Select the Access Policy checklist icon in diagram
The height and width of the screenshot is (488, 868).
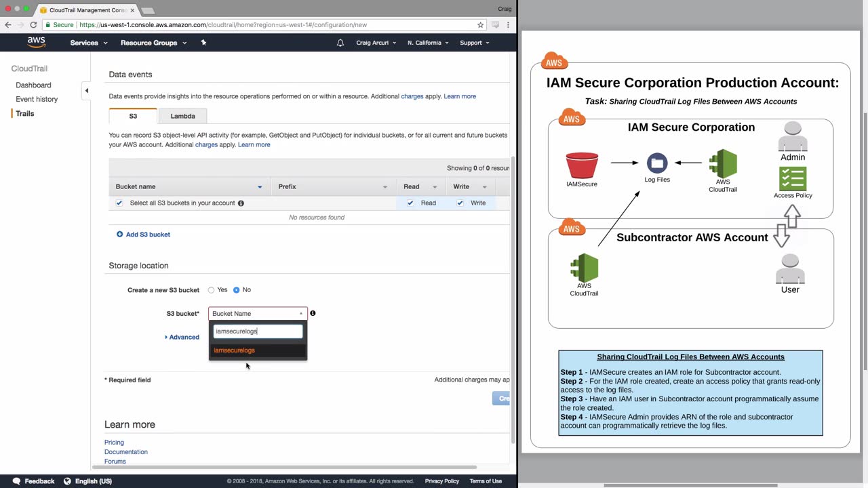pos(793,179)
